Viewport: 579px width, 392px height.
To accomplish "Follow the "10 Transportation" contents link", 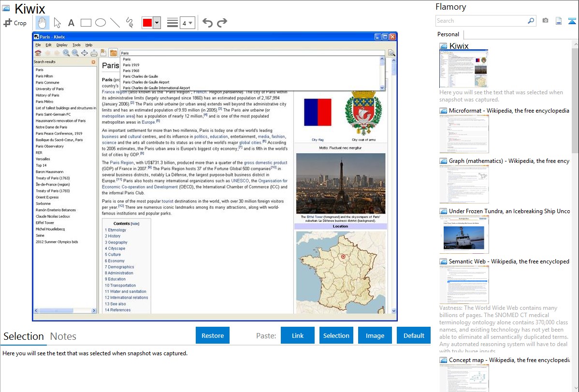I will point(120,286).
